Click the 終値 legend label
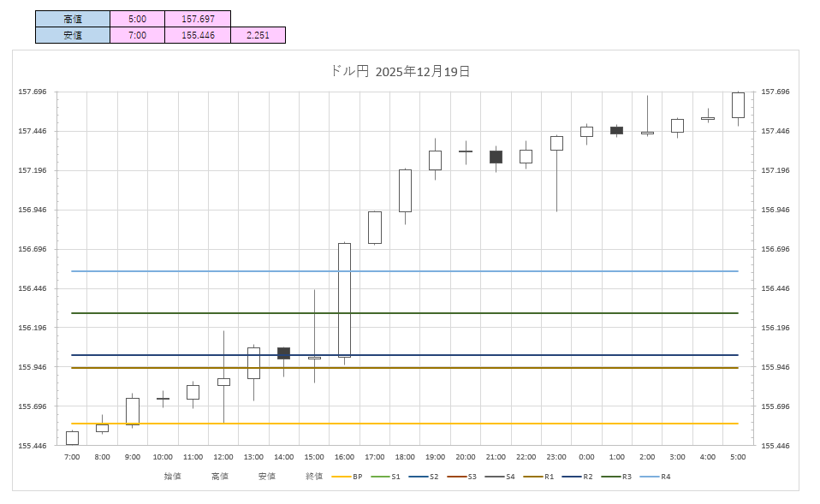820x504 pixels. [x=314, y=476]
